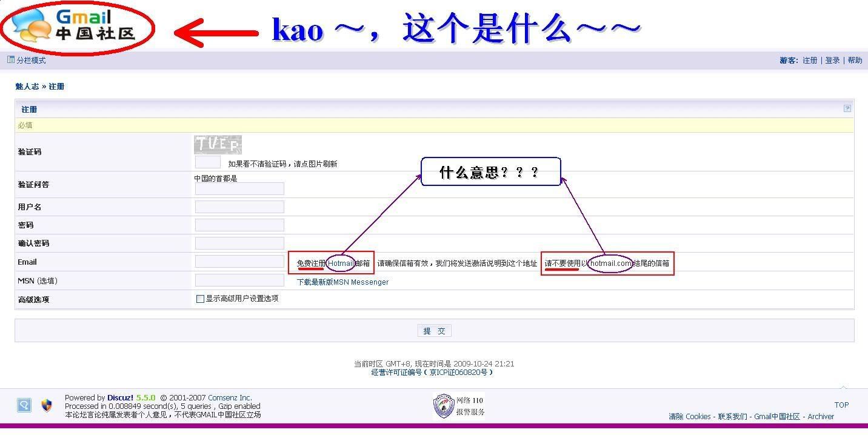This screenshot has height=444, width=868.
Task: Click 下载最新版MSN Messenger link
Action: (x=342, y=282)
